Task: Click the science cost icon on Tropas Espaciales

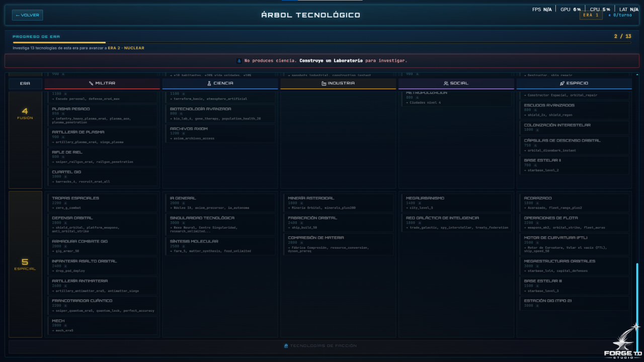Action: point(65,203)
